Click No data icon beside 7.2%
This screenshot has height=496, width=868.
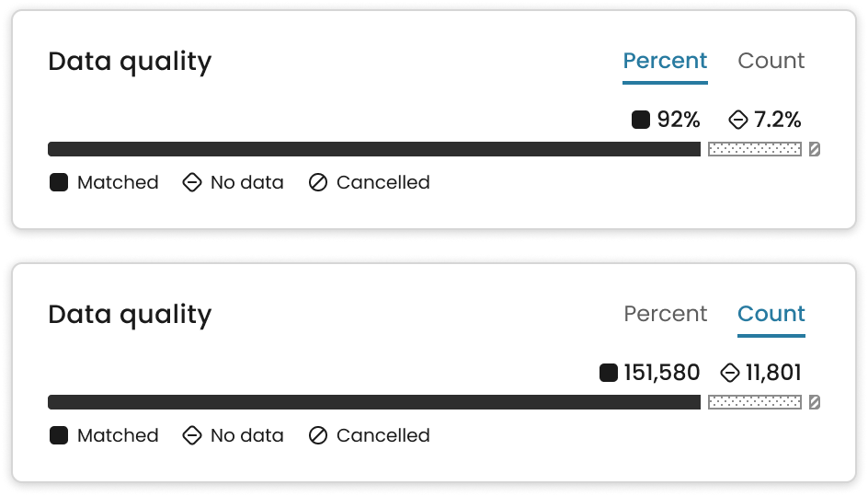738,120
